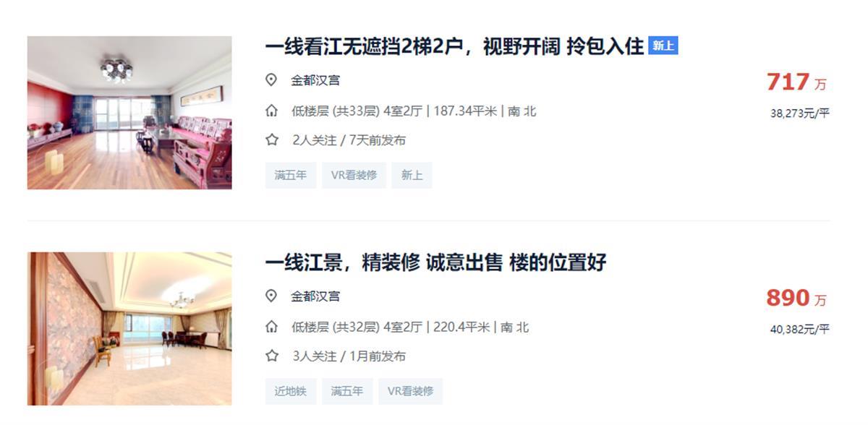Select 满五年 tag on first listing
This screenshot has width=868, height=425.
291,175
